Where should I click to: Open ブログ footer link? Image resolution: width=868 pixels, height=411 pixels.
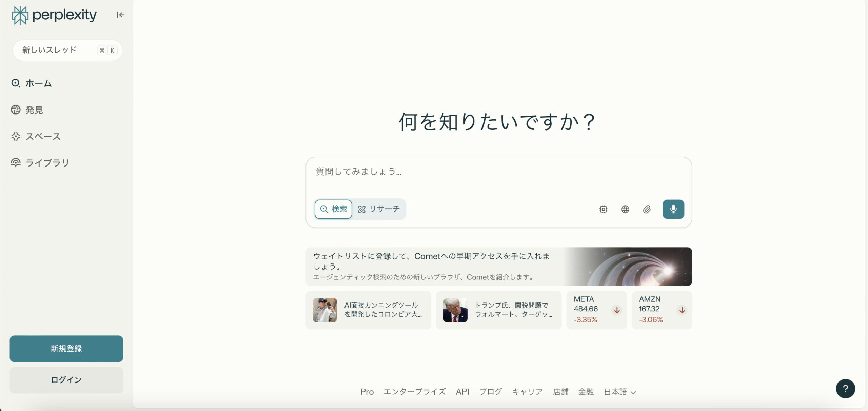[x=491, y=392]
